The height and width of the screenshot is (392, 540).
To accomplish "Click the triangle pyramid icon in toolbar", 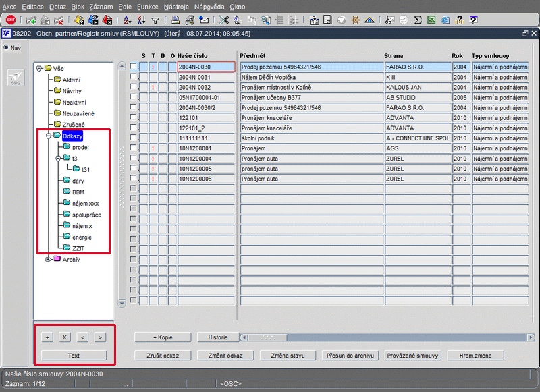I will 369,20.
